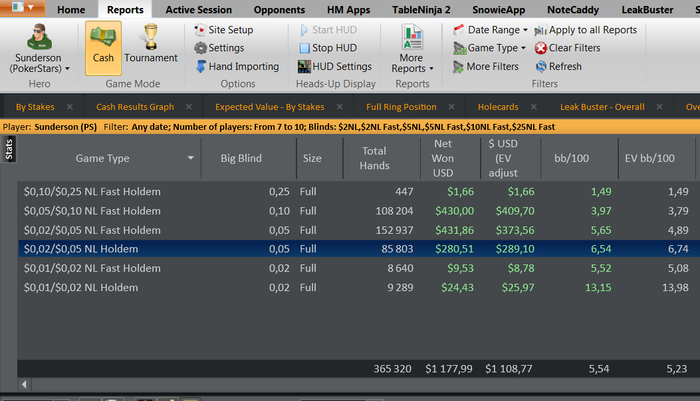The image size is (700, 401).
Task: Select $0,10/$0,25 NL Fast Holdem row
Action: (357, 192)
